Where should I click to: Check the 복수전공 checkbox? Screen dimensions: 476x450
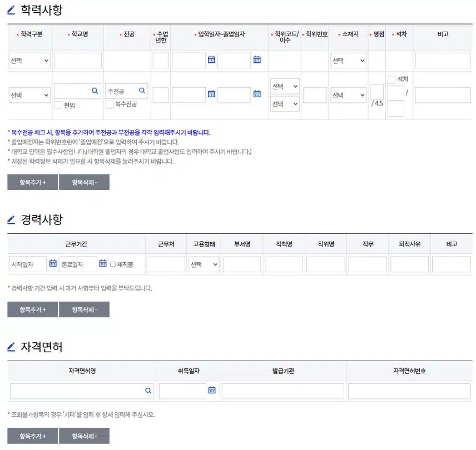point(110,104)
